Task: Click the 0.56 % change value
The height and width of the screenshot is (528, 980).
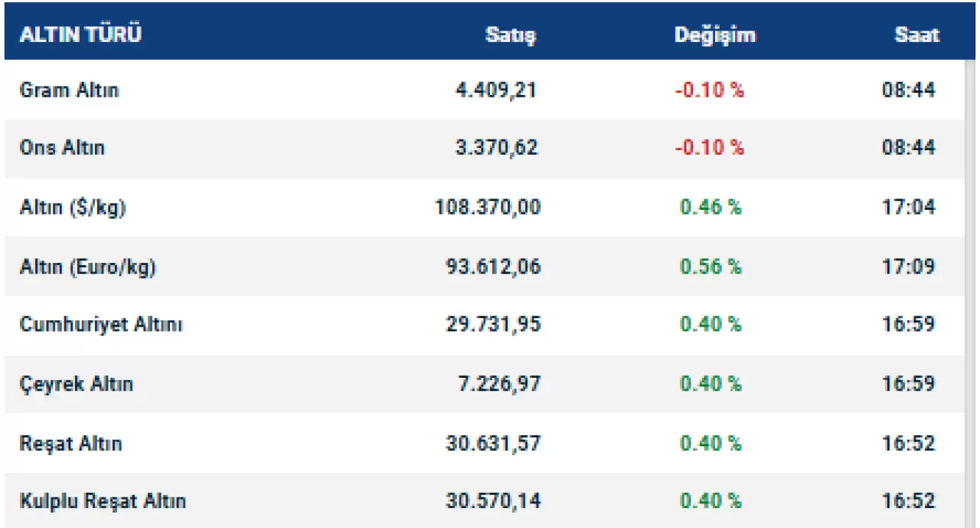Action: [x=710, y=267]
